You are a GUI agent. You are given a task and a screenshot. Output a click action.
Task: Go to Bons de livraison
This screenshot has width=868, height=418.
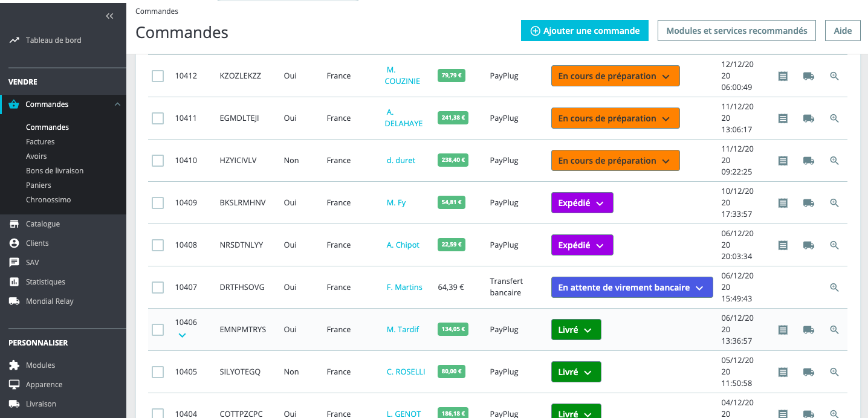pyautogui.click(x=55, y=170)
